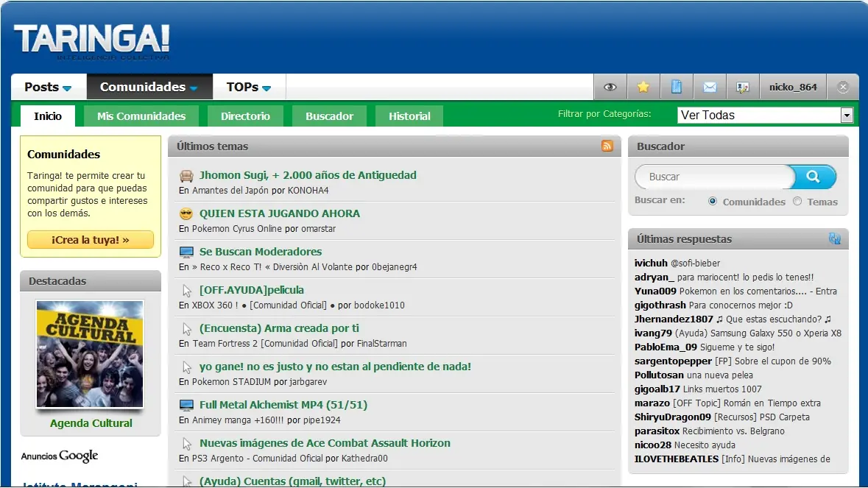Open messages via the envelope icon

710,87
